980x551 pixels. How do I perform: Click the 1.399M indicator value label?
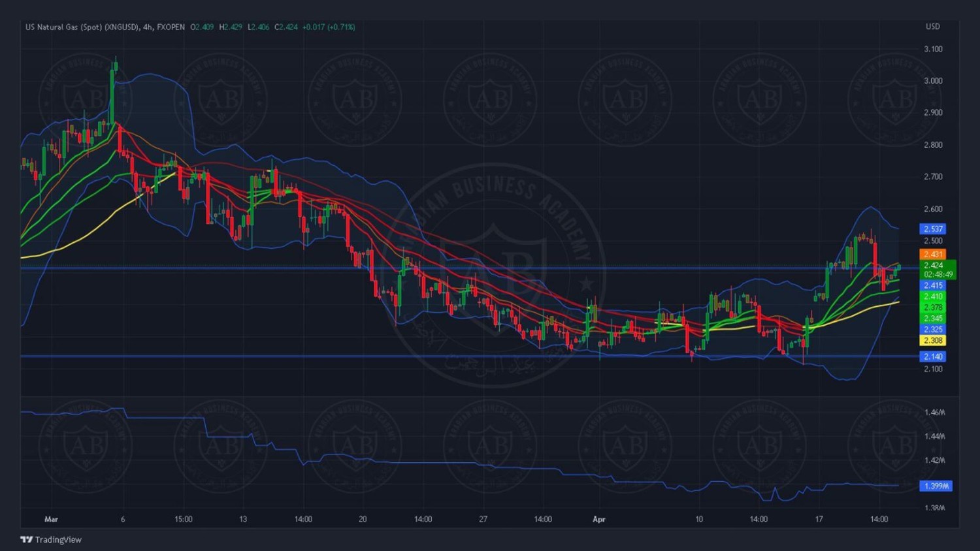(x=936, y=486)
